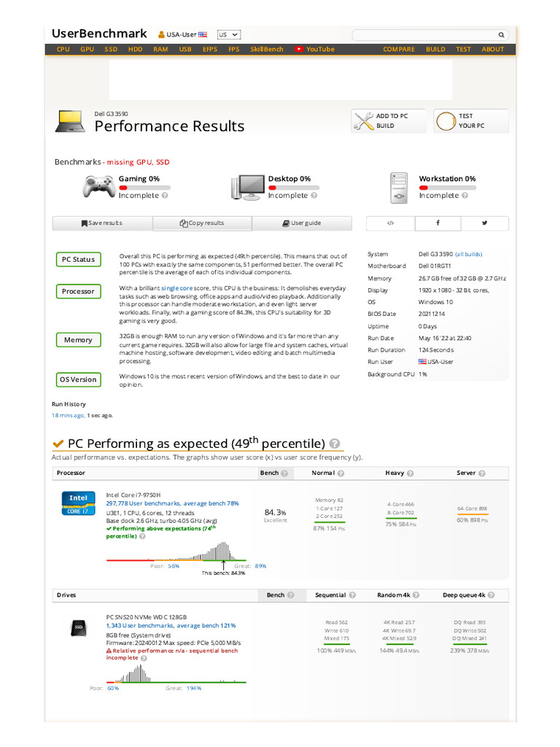560x747 pixels.
Task: Open help icon next to Deep queue 4k
Action: pyautogui.click(x=491, y=595)
